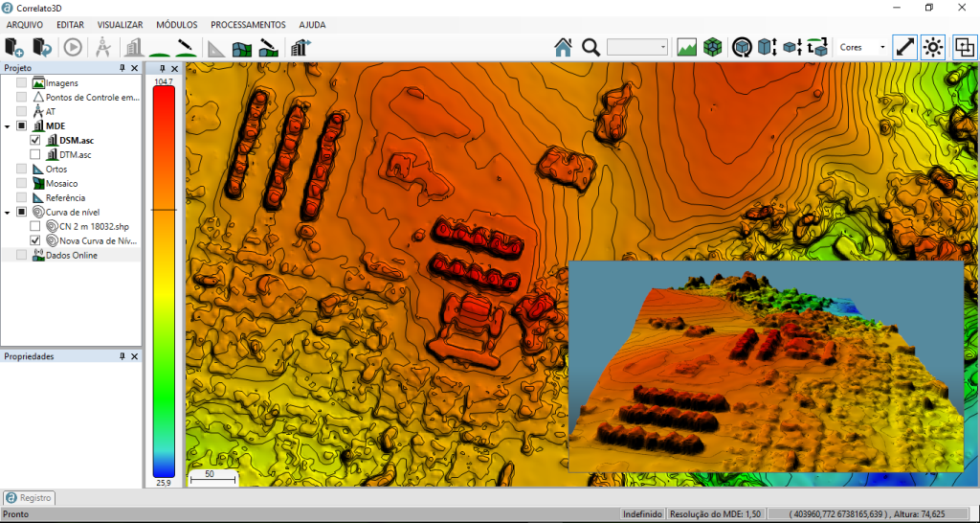This screenshot has width=980, height=523.
Task: Click the diagonal arrow measure icon
Action: (904, 47)
